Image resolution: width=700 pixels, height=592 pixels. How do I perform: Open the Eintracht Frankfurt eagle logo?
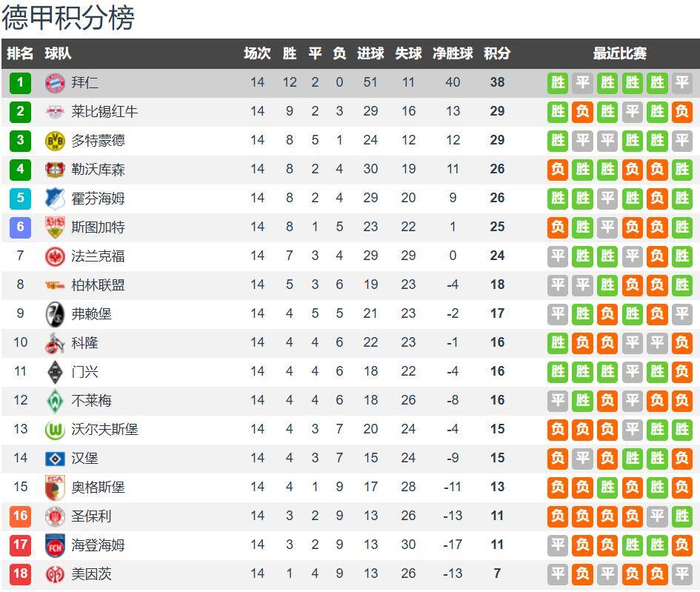(55, 256)
